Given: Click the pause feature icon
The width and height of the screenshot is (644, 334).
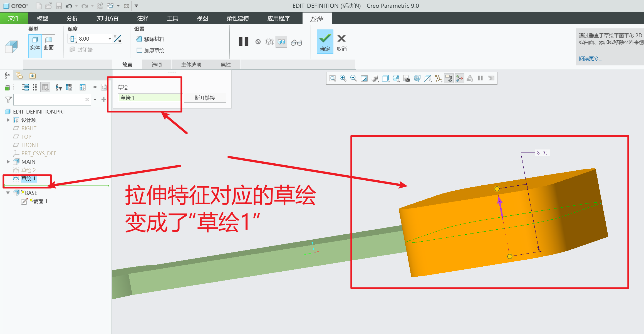Looking at the screenshot, I should [x=243, y=42].
